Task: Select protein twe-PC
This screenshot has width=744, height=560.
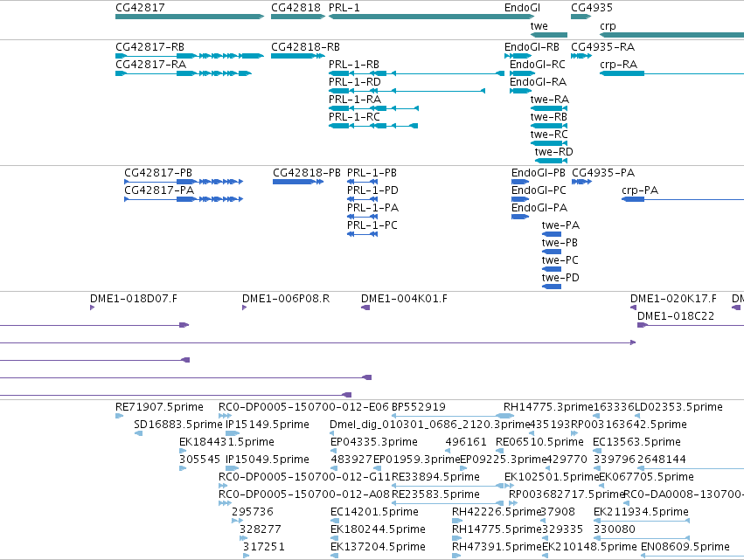Action: (x=552, y=269)
